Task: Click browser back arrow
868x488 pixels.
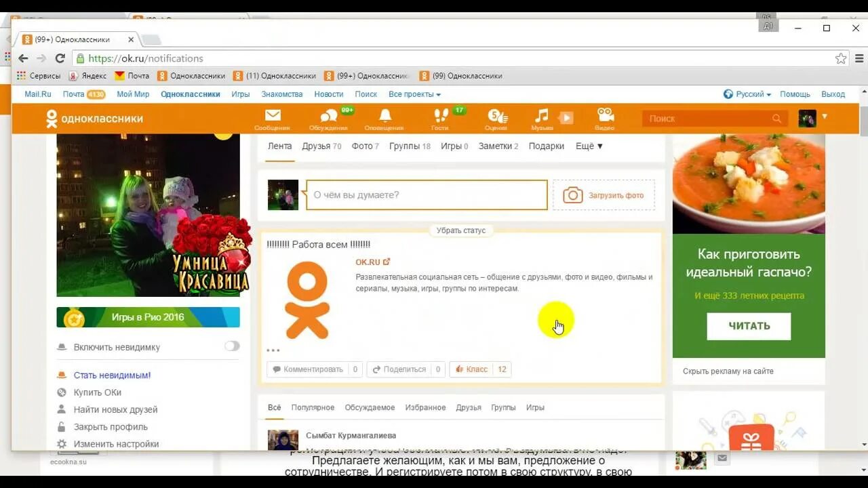Action: [23, 58]
